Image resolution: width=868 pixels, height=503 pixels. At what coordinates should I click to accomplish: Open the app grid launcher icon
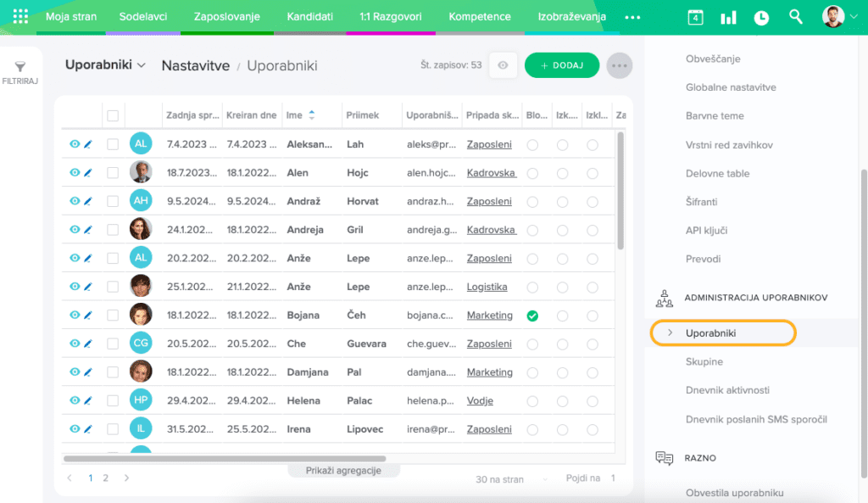[20, 17]
